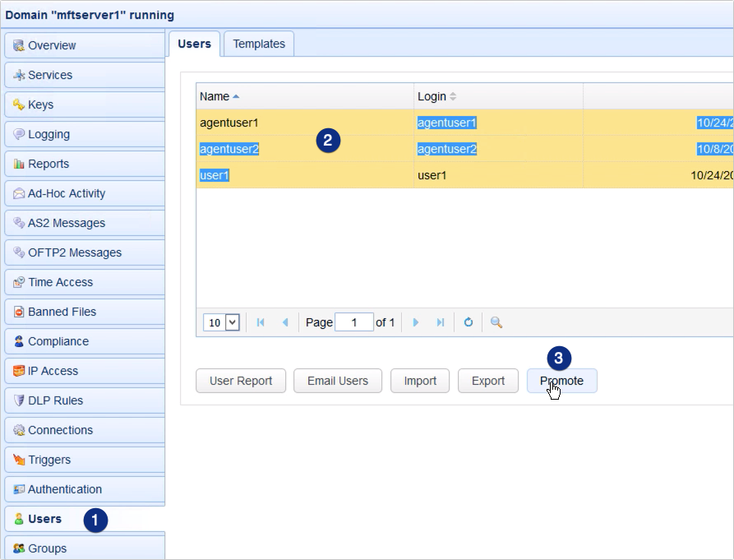Click the Ad-Hoc Activity envelope icon
Image resolution: width=734 pixels, height=560 pixels.
(x=18, y=193)
